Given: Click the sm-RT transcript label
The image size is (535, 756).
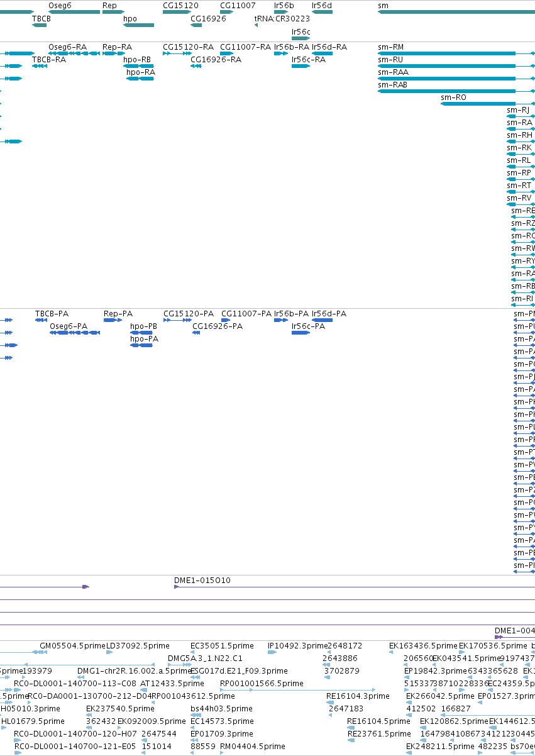Looking at the screenshot, I should [x=519, y=185].
